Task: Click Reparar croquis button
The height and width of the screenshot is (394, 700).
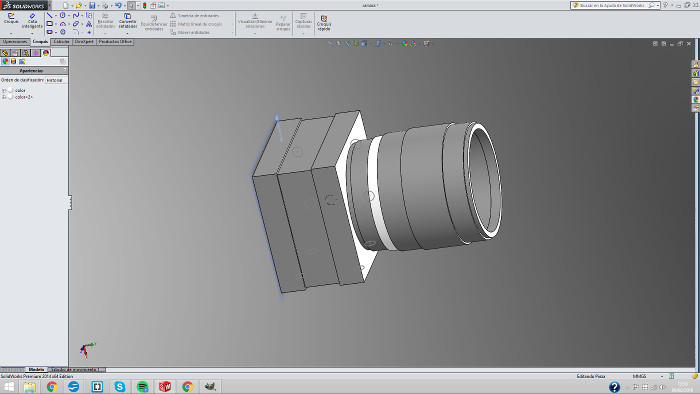Action: click(x=283, y=23)
